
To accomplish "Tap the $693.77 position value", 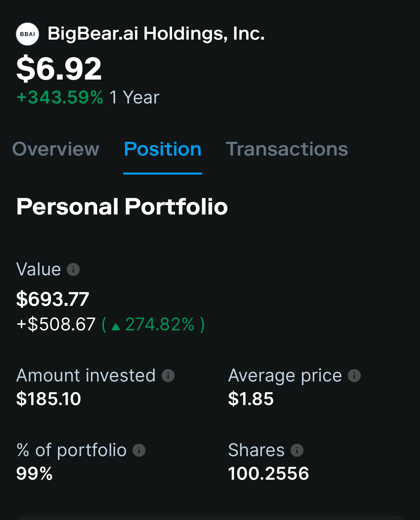I will tap(53, 299).
